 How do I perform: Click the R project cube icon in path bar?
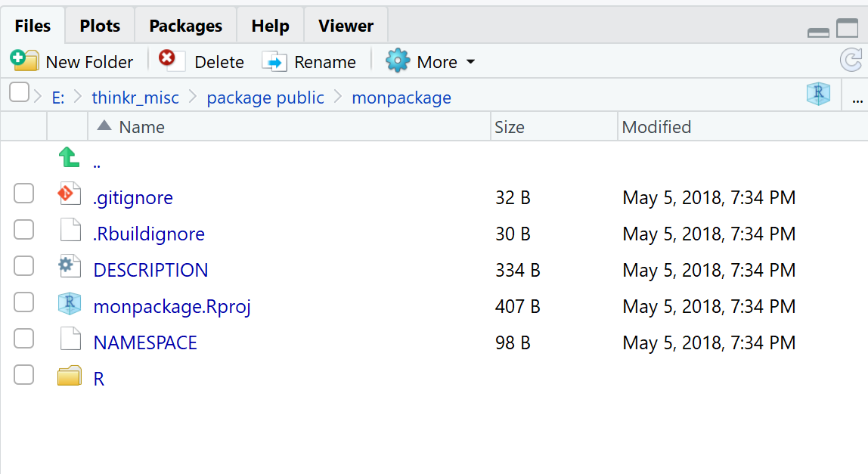pos(818,94)
